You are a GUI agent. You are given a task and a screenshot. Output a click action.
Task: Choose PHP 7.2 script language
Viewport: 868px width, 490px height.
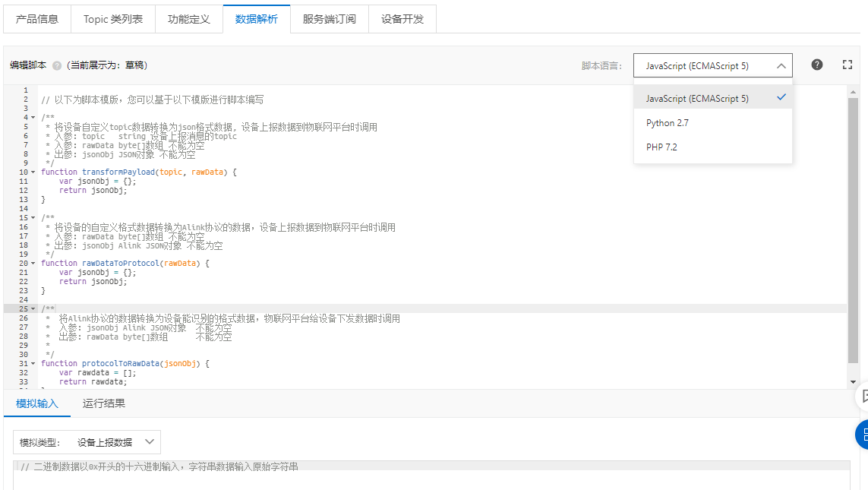(661, 147)
